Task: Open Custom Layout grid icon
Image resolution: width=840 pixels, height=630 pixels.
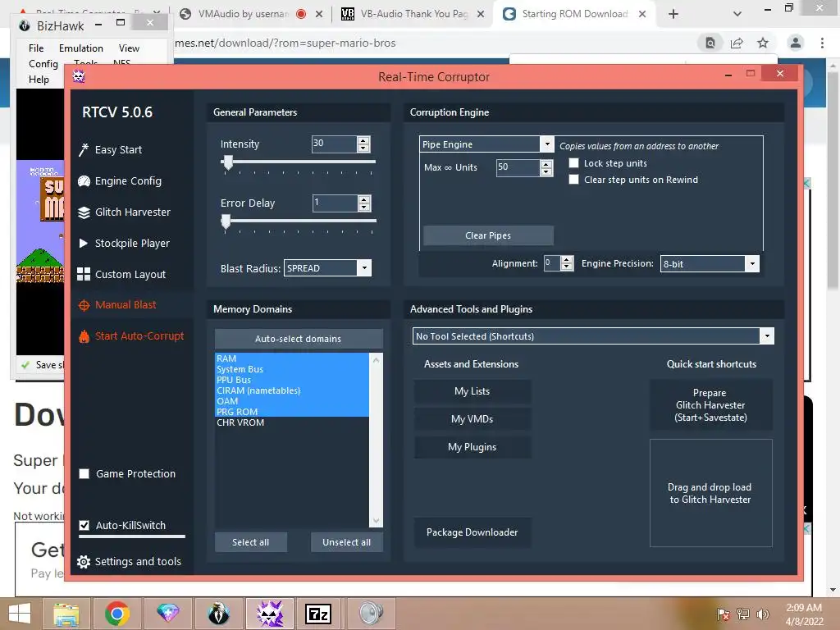Action: click(x=84, y=274)
